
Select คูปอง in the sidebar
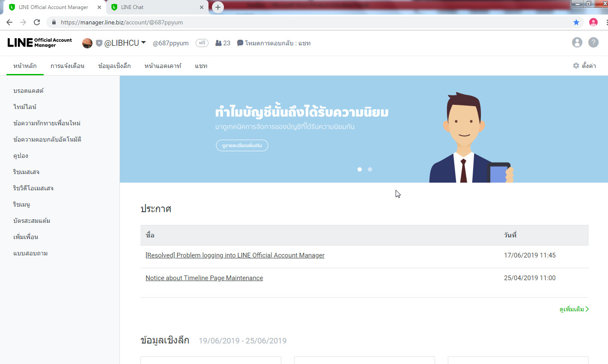click(21, 156)
